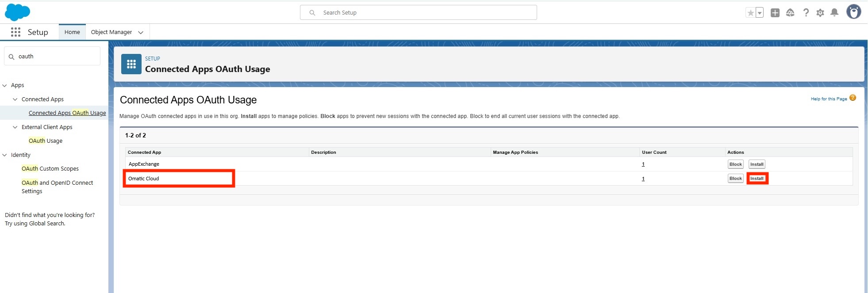Open Connected Apps OAuth Usage in sidebar

tap(67, 113)
